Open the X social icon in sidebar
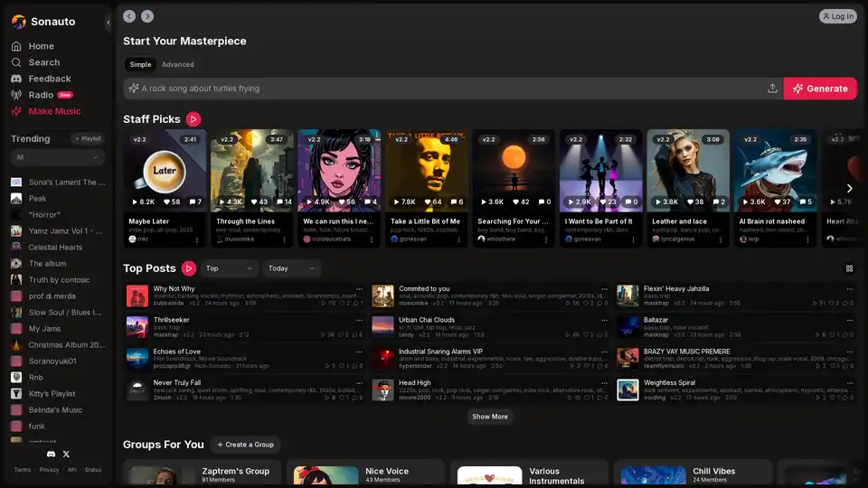 (x=66, y=454)
